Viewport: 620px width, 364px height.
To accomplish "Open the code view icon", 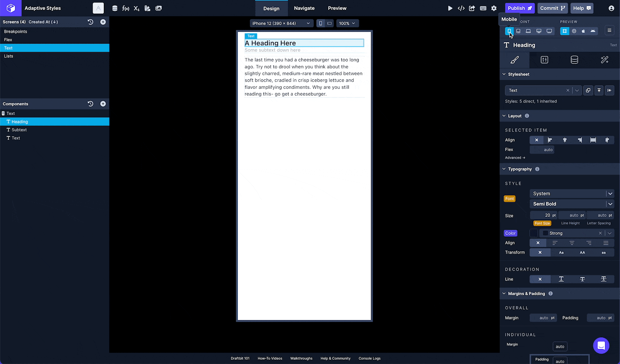I will pyautogui.click(x=461, y=8).
